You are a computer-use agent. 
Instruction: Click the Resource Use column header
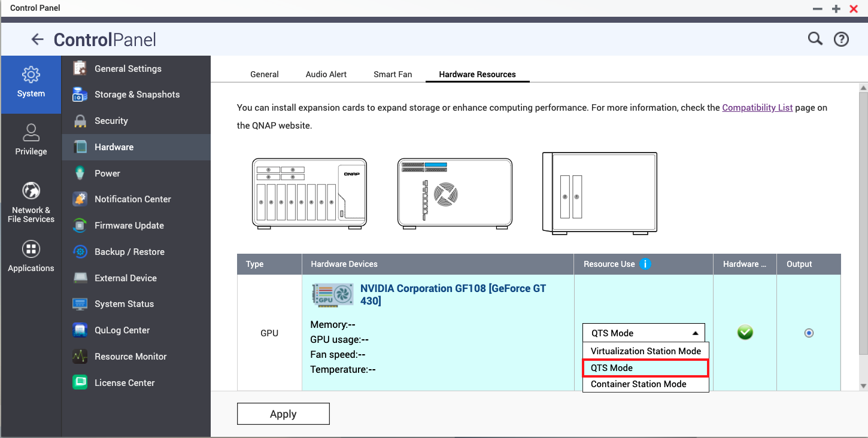644,264
